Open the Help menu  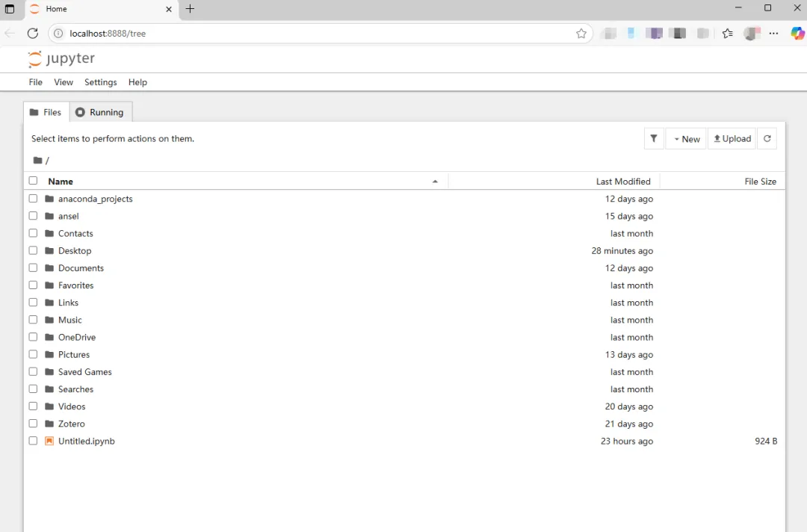(138, 82)
